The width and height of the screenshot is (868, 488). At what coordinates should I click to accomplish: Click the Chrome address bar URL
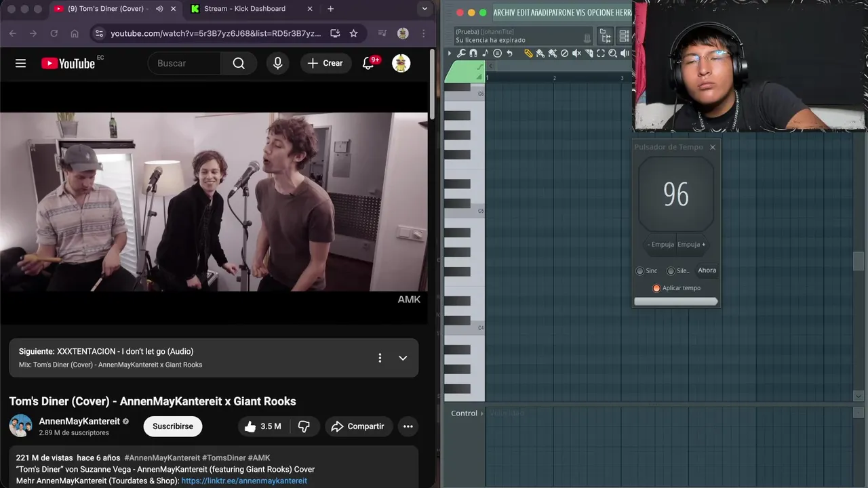click(x=216, y=33)
